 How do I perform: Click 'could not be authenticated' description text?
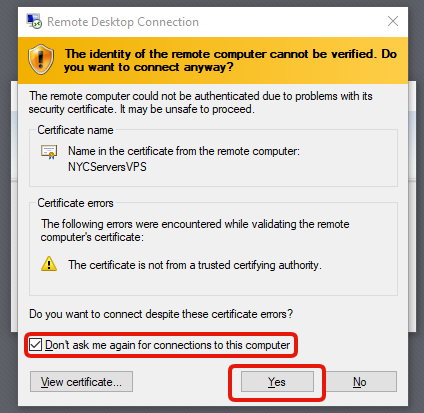click(200, 102)
